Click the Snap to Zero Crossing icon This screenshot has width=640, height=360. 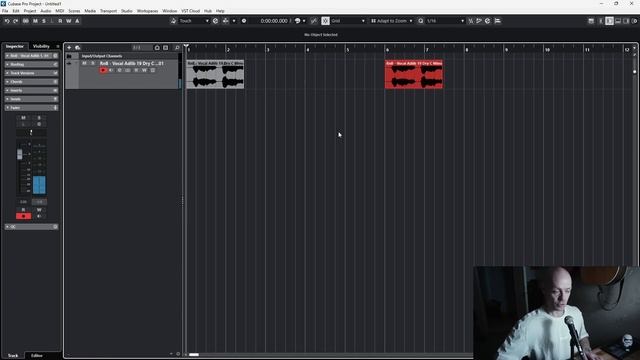(x=314, y=21)
